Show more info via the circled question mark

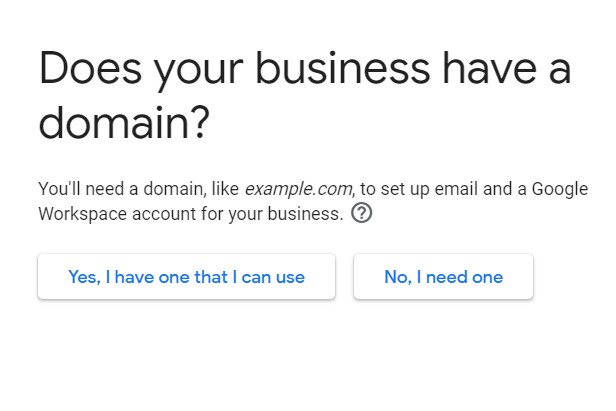point(362,213)
